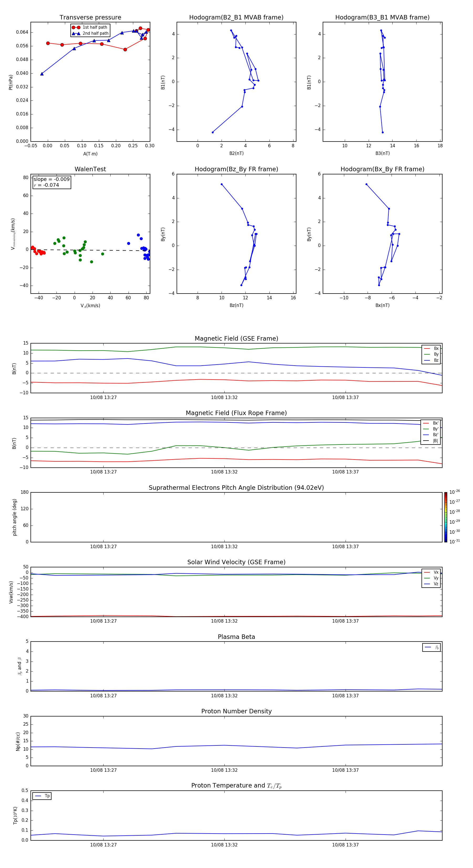
Task: Click the 'Bz(nT)' axis label
Action: pyautogui.click(x=236, y=305)
